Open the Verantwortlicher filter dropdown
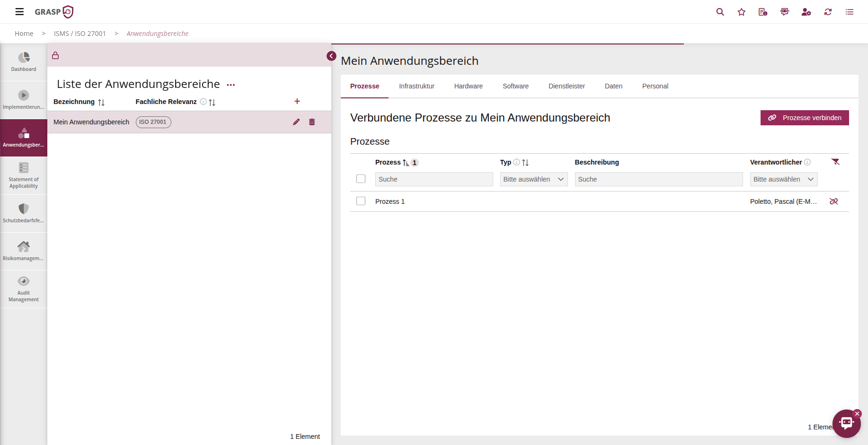Image resolution: width=868 pixels, height=445 pixels. [x=783, y=179]
